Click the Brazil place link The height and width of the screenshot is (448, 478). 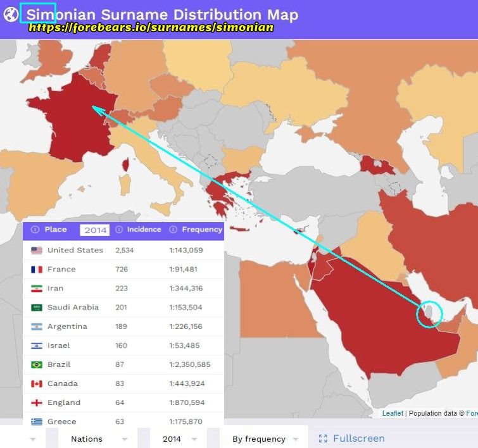click(x=59, y=364)
